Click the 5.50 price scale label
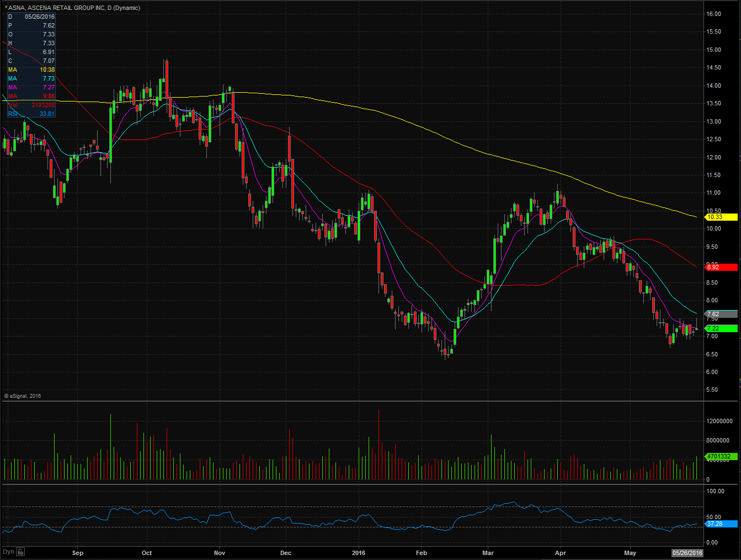 pyautogui.click(x=712, y=390)
